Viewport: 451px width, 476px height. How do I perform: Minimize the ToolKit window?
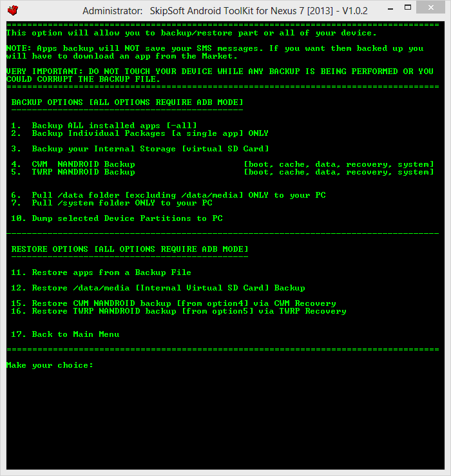(390, 9)
